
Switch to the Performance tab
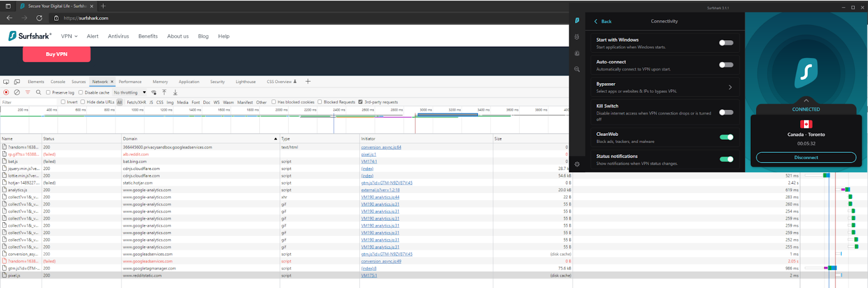pos(130,82)
